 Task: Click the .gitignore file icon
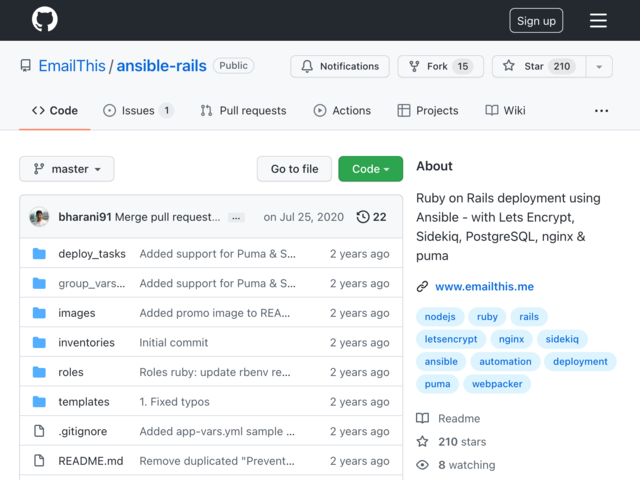(x=39, y=432)
